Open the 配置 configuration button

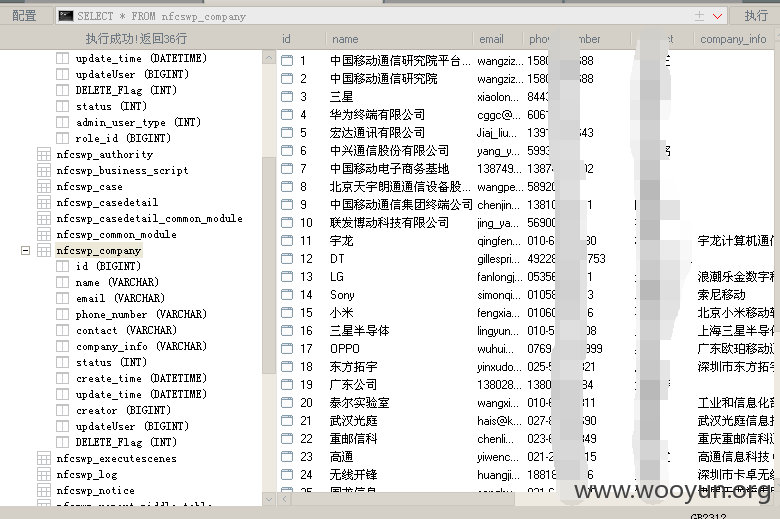point(24,16)
